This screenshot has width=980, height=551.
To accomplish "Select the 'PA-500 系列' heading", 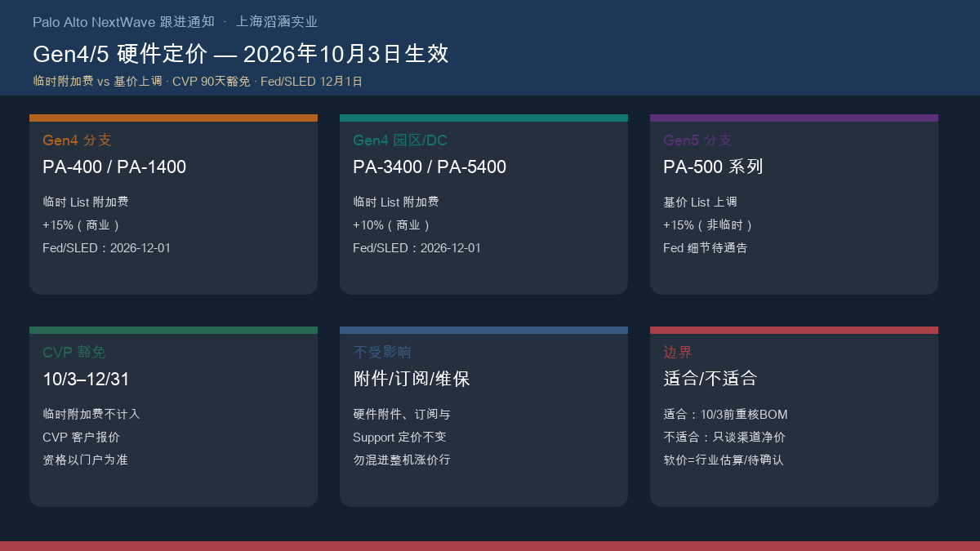I will pyautogui.click(x=713, y=167).
